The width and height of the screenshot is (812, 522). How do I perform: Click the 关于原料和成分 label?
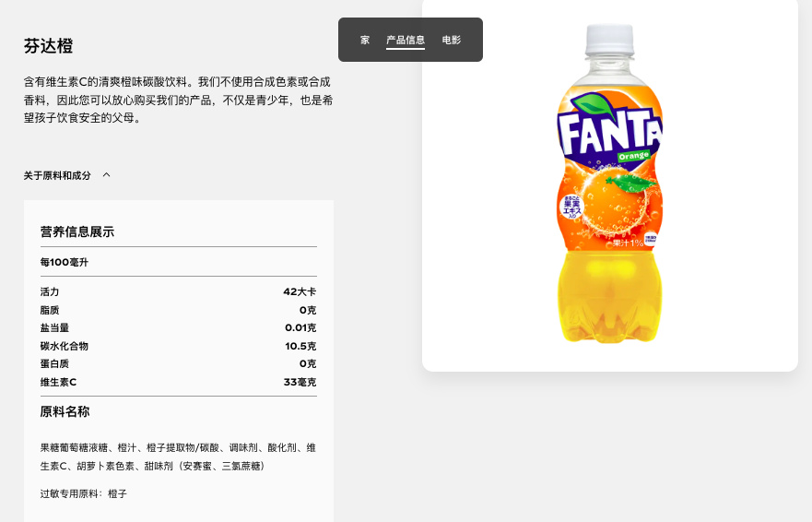click(x=57, y=175)
